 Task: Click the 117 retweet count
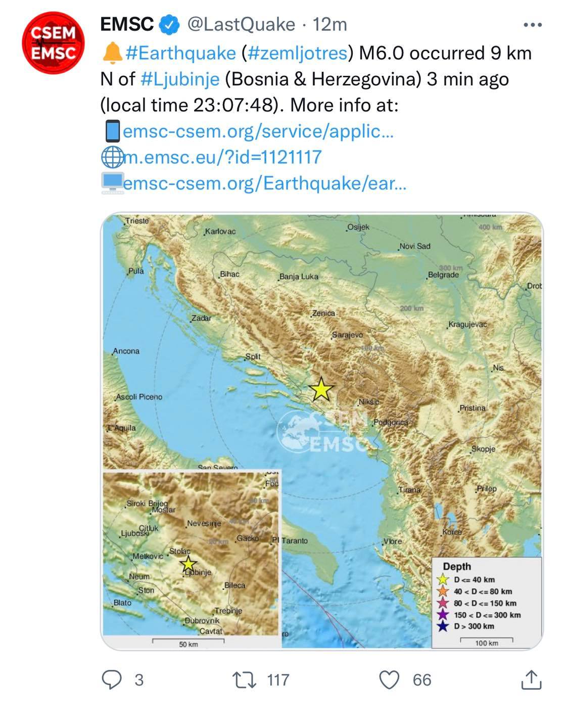(278, 680)
